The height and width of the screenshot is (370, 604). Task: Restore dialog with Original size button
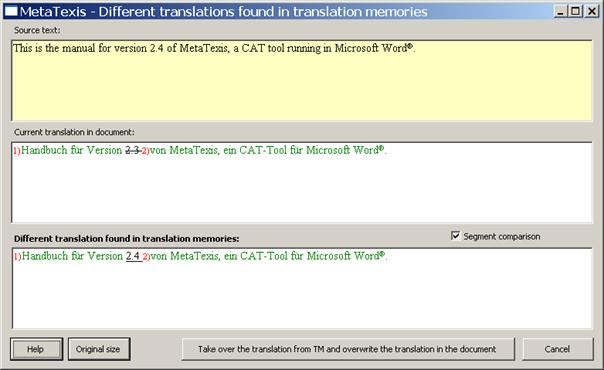[99, 349]
